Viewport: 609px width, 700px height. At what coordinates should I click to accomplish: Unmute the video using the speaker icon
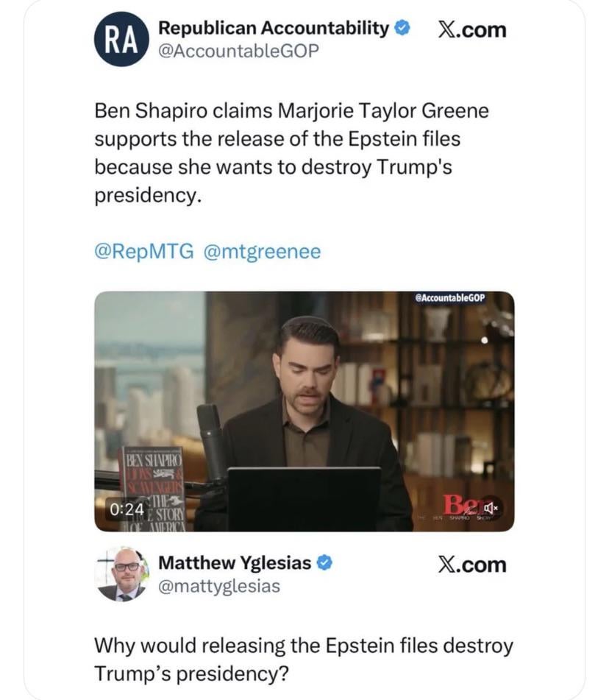coord(491,508)
